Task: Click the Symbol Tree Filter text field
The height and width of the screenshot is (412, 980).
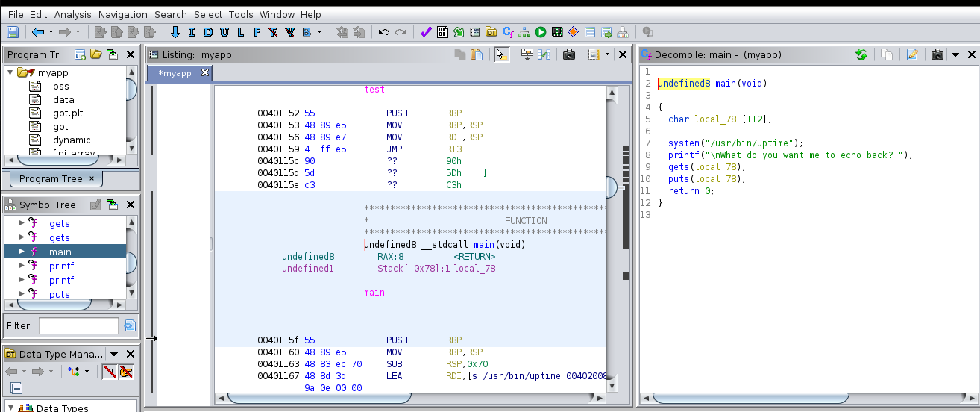Action: click(x=78, y=325)
